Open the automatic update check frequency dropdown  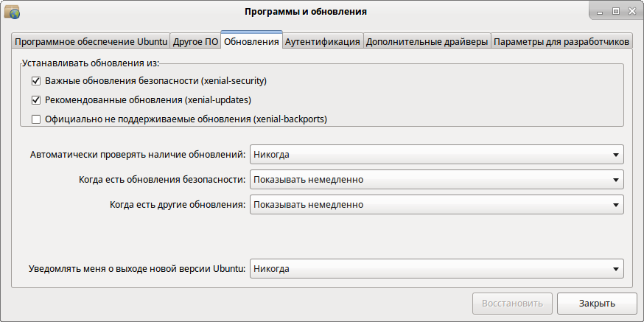pos(437,155)
